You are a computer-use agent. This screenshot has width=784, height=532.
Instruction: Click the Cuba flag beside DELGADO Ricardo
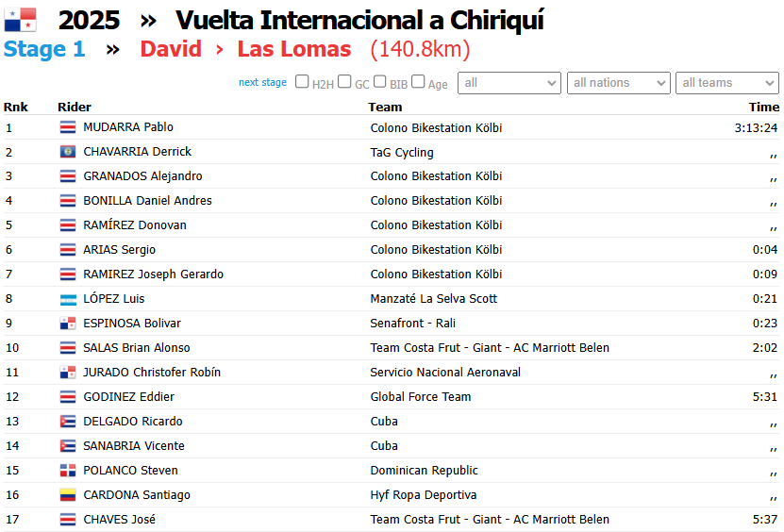point(68,422)
